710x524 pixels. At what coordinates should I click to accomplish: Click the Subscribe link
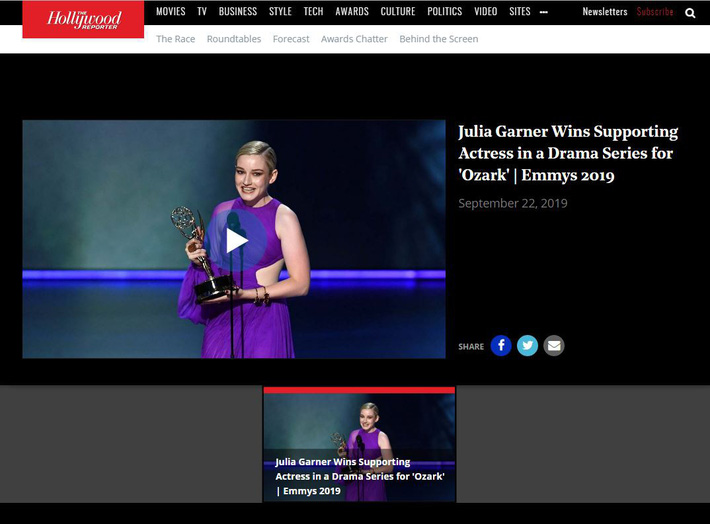pos(655,12)
